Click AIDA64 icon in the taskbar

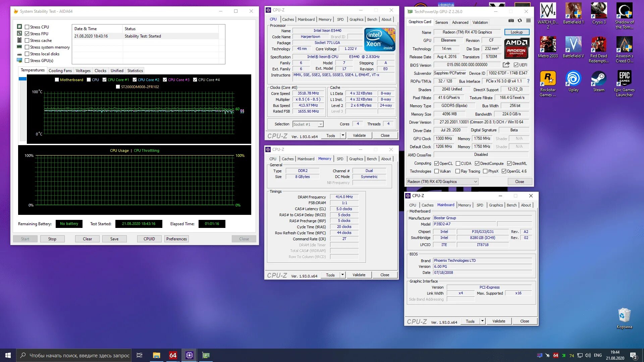[173, 355]
